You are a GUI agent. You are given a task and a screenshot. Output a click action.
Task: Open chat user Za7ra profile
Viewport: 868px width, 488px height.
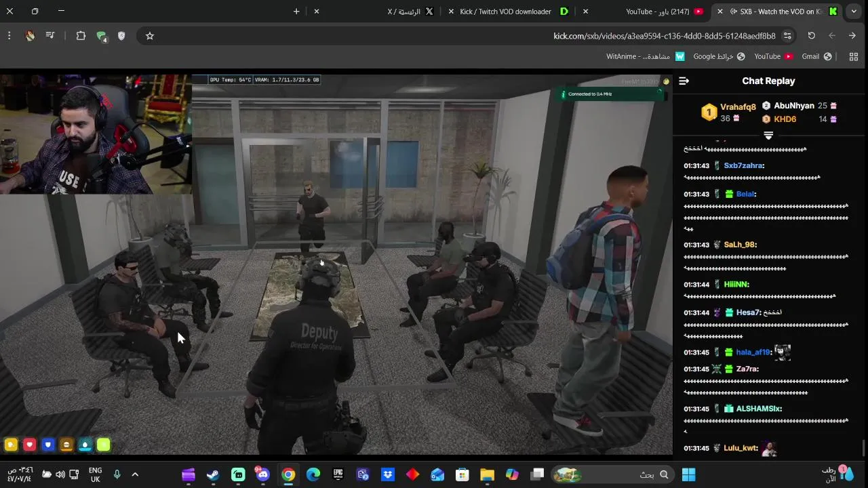(747, 369)
